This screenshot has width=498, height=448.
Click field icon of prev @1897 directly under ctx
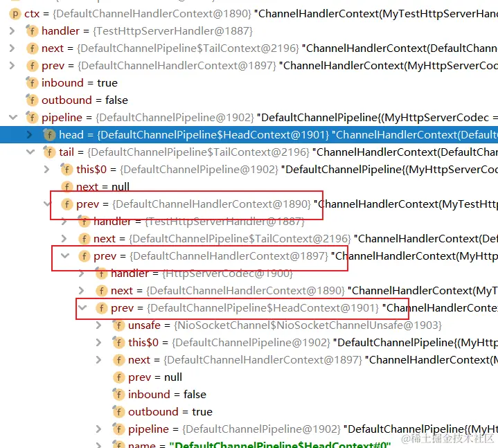coord(32,66)
